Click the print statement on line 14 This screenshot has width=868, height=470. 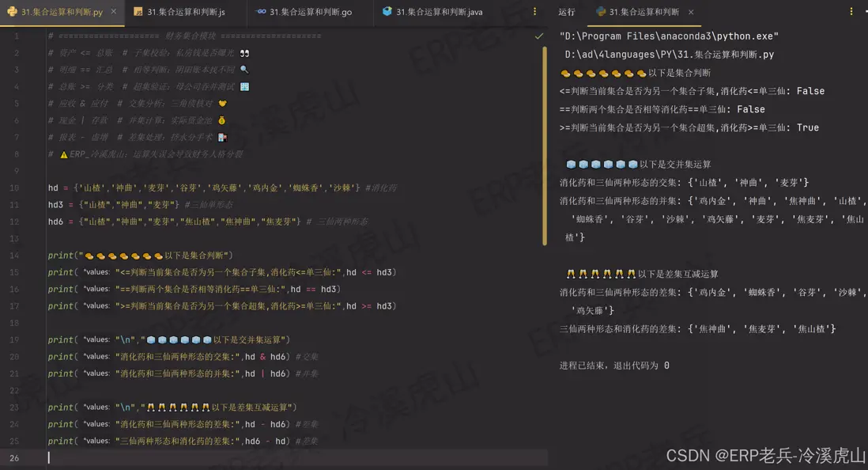pos(141,256)
